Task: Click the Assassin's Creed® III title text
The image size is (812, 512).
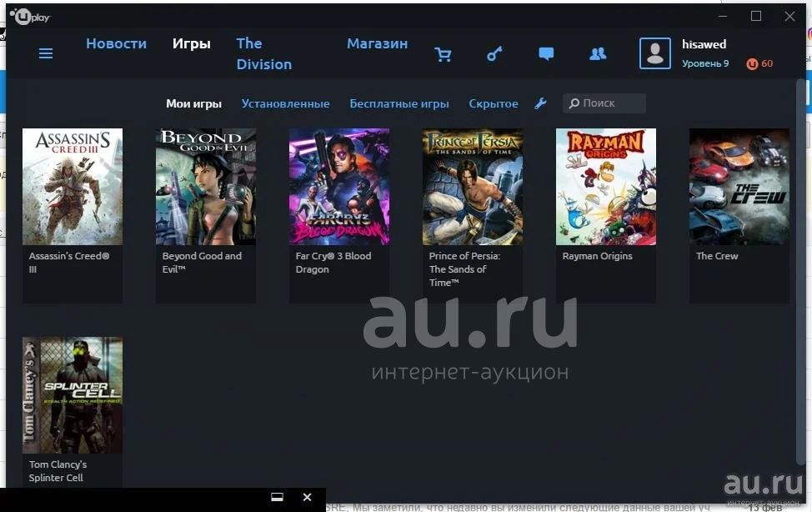Action: point(69,263)
